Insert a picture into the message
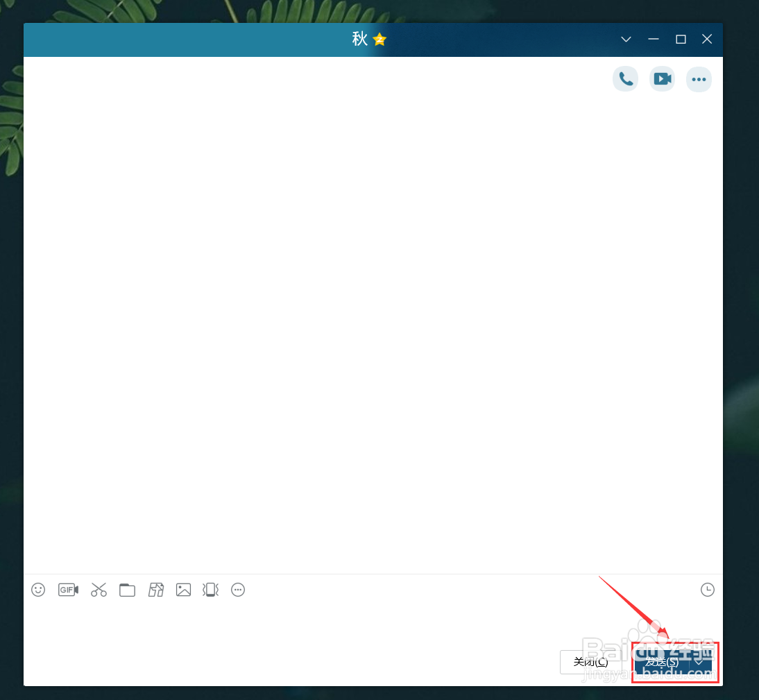This screenshot has width=759, height=700. pos(183,590)
